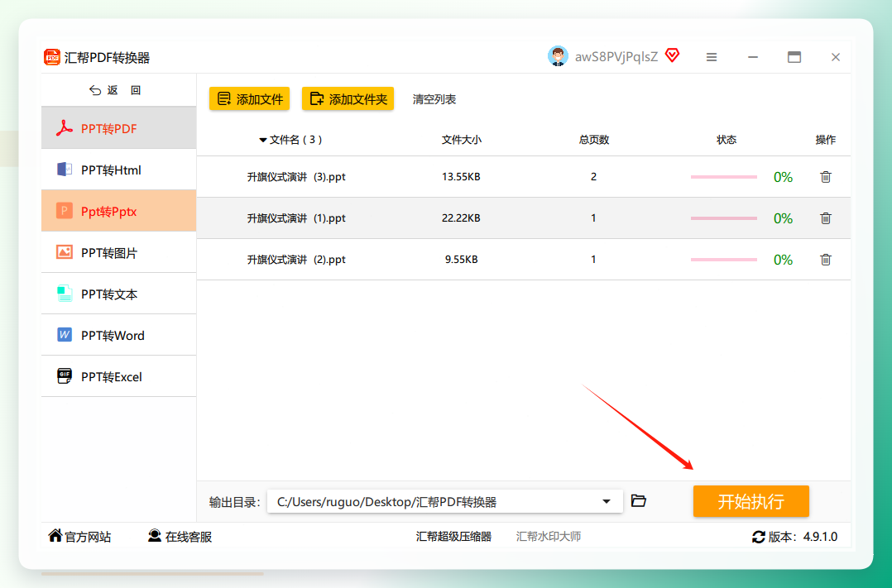The height and width of the screenshot is (588, 892).
Task: Remove 升旗仪式演讲 (1).ppt using trash icon
Action: pos(826,218)
